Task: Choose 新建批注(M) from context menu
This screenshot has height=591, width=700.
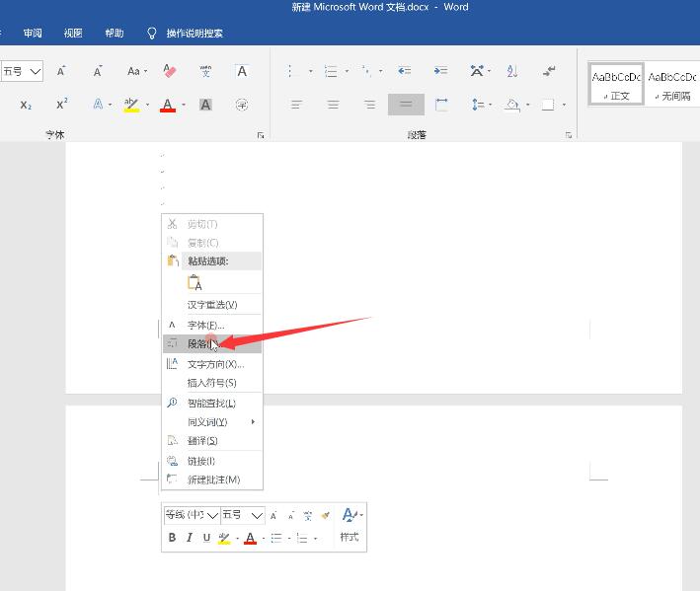Action: click(212, 480)
